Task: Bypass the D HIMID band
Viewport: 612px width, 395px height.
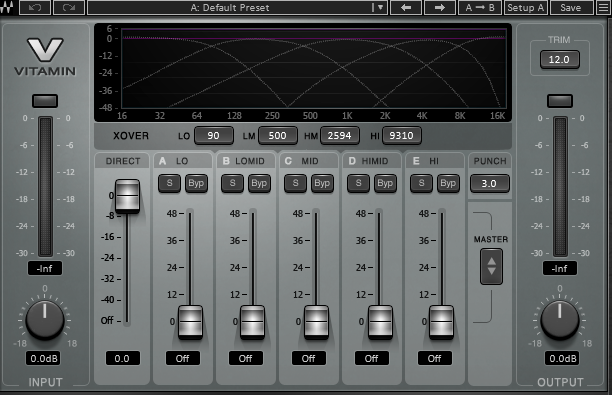Action: [385, 183]
